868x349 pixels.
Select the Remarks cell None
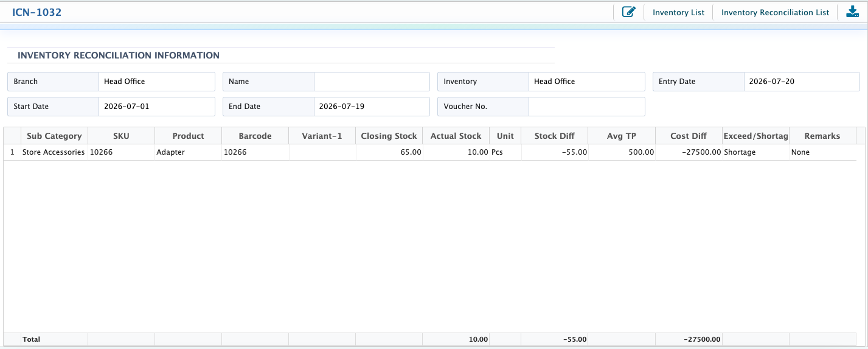tap(822, 152)
